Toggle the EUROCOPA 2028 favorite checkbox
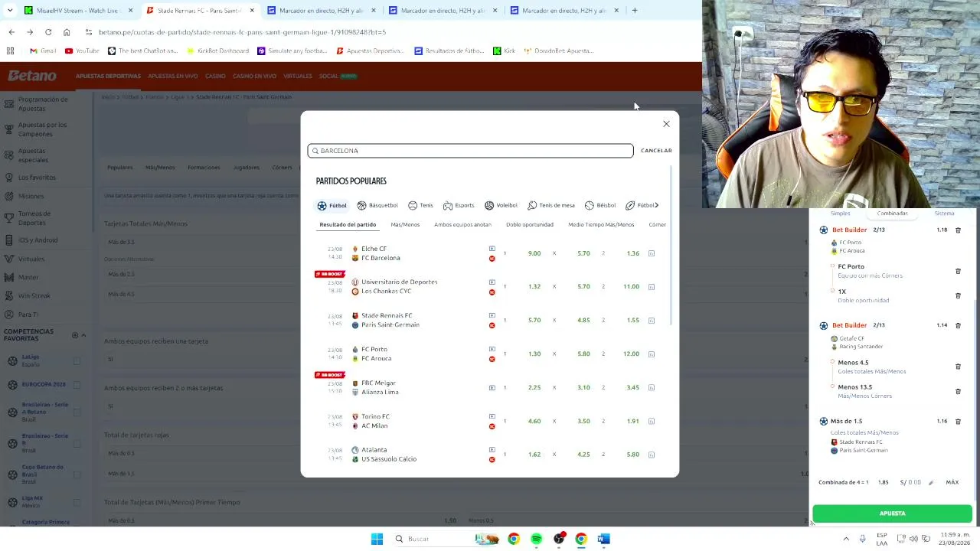Image resolution: width=980 pixels, height=551 pixels. pyautogui.click(x=77, y=384)
